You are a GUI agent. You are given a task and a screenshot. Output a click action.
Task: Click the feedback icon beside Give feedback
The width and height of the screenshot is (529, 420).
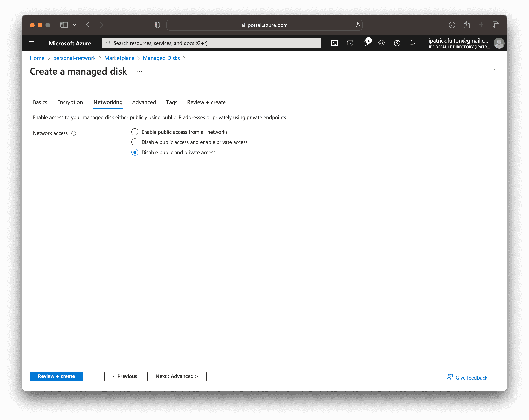[450, 377]
